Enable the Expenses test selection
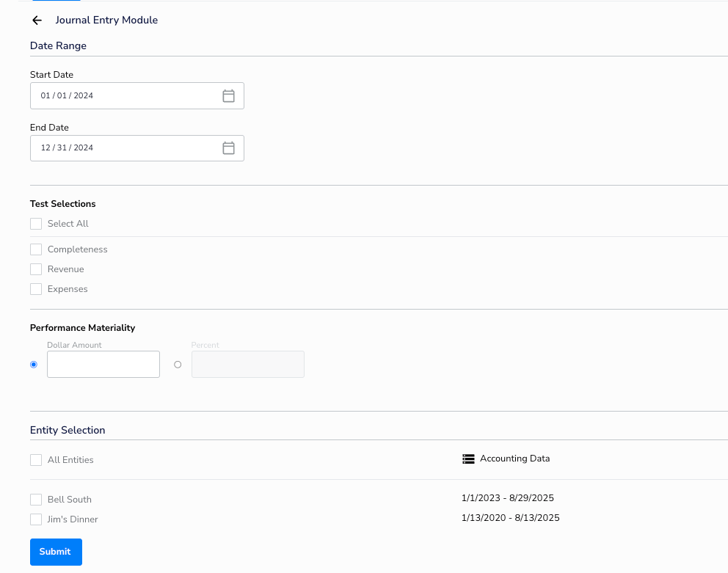Image resolution: width=728 pixels, height=573 pixels. (x=35, y=288)
